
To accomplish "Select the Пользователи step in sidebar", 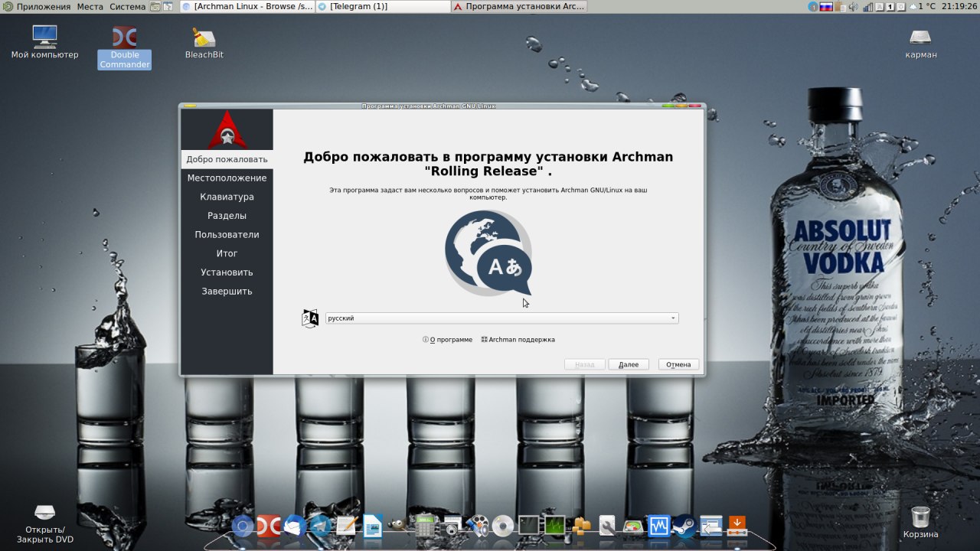I will (227, 235).
